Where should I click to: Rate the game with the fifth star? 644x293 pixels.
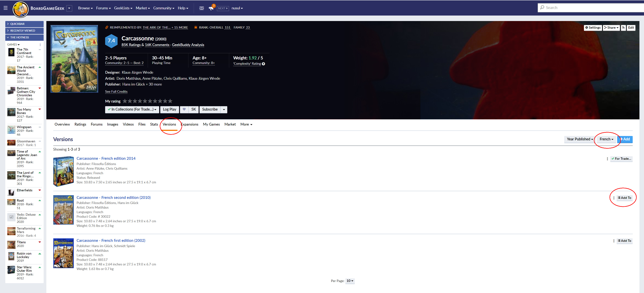[145, 101]
